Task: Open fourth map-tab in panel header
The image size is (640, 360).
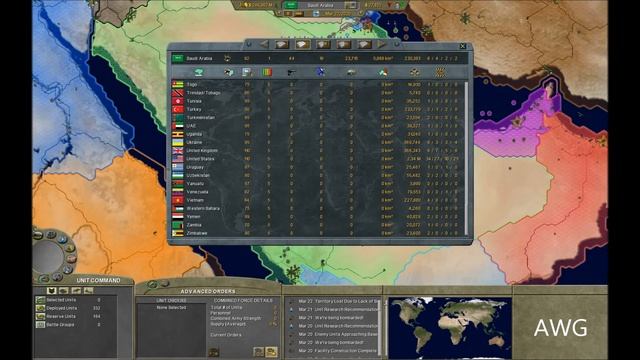Action: pyautogui.click(x=344, y=44)
